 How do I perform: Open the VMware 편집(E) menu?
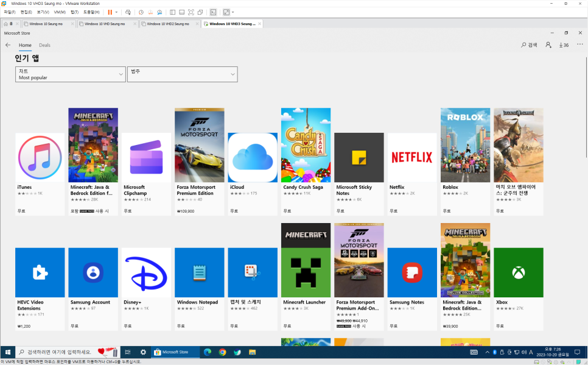(x=26, y=12)
